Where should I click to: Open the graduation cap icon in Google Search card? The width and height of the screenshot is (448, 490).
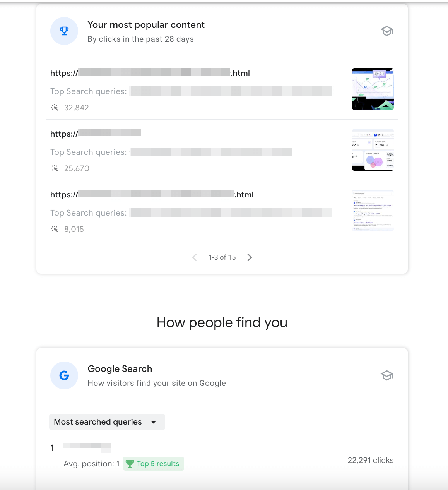coord(387,375)
